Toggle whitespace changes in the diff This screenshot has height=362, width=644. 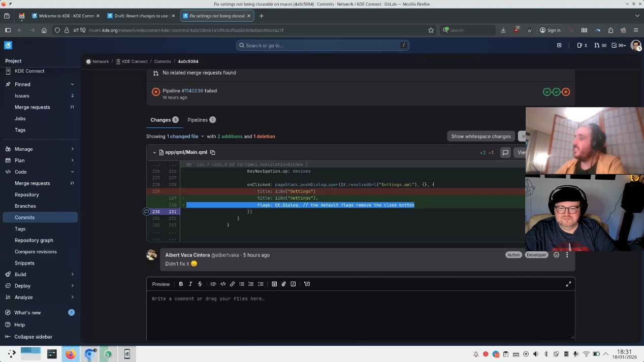[480, 136]
